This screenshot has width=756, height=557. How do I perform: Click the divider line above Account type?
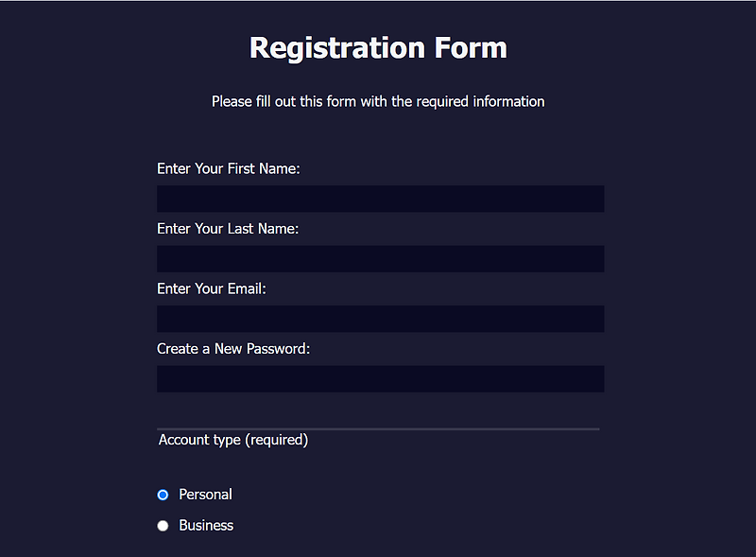coord(378,428)
